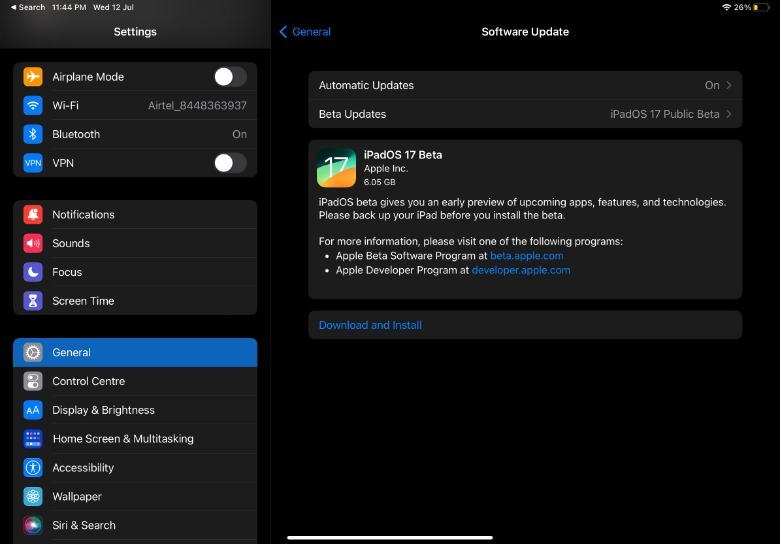Viewport: 780px width, 544px height.
Task: Tap the Display & Brightness AA icon
Action: 33,410
